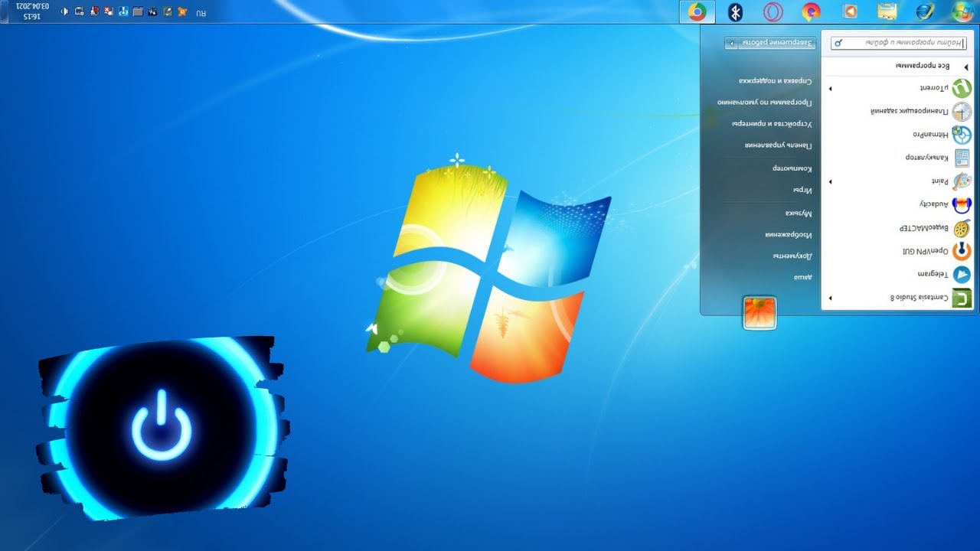Click the flower user account picture

pos(759,313)
